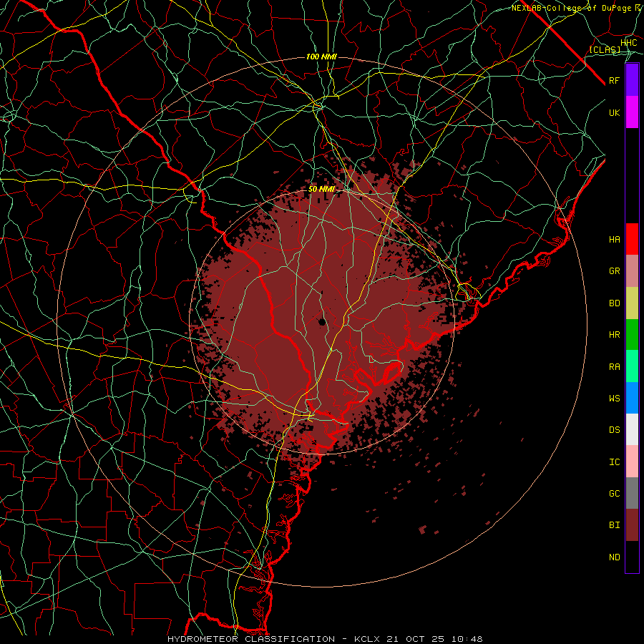
Task: Click the WS legend label
Action: coord(614,399)
